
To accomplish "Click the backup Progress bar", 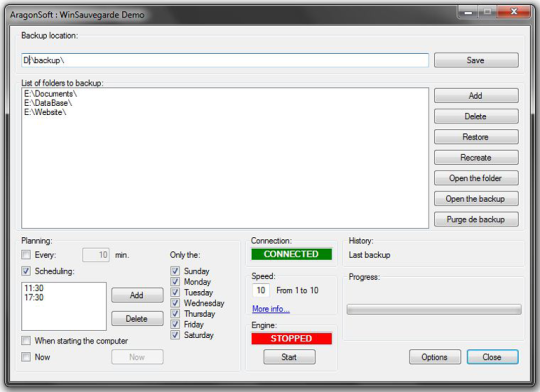I will tap(434, 309).
